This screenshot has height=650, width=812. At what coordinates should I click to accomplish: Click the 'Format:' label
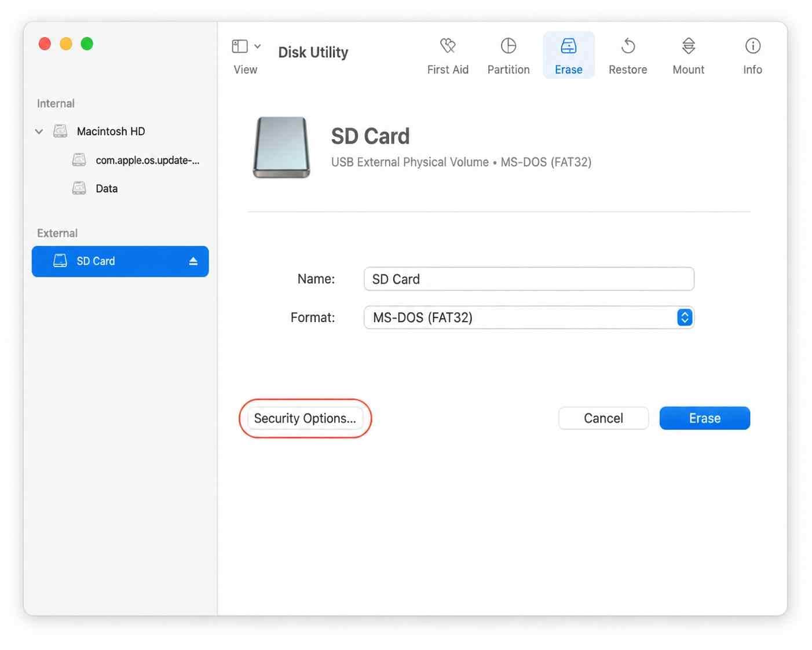(x=312, y=317)
